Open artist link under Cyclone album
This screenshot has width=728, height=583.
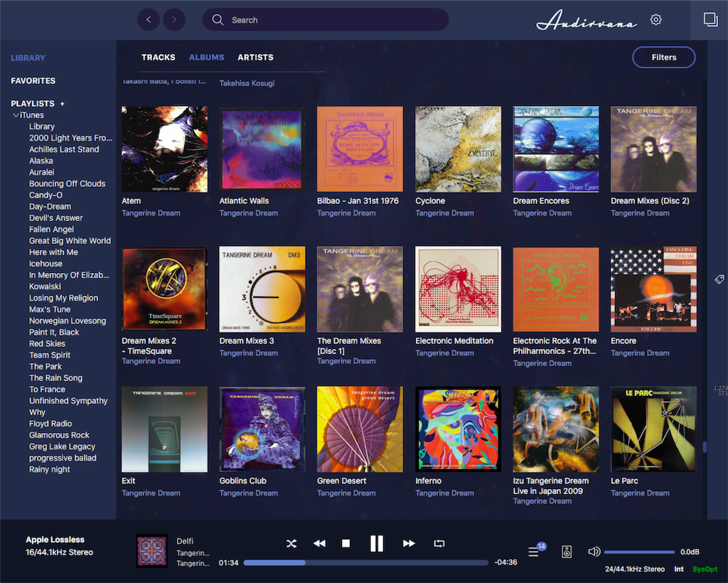click(x=444, y=213)
